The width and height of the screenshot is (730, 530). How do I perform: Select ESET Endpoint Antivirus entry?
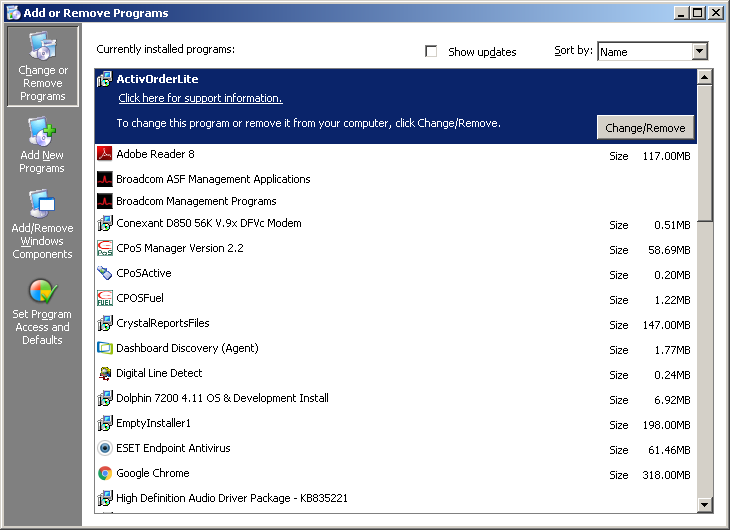(395, 448)
